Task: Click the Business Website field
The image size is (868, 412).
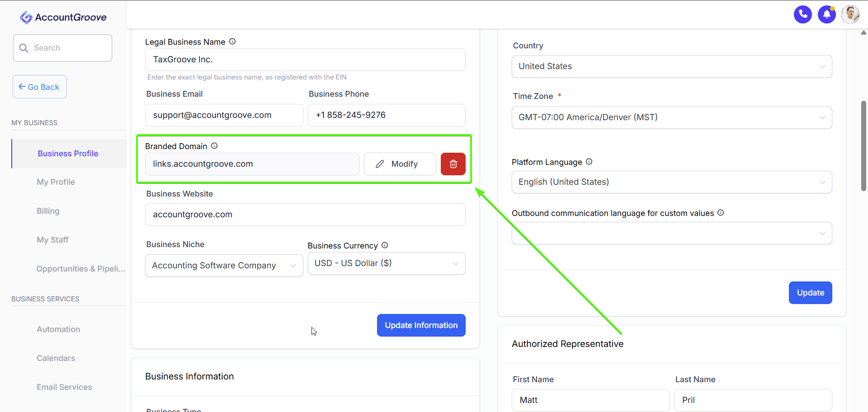Action: pyautogui.click(x=305, y=215)
